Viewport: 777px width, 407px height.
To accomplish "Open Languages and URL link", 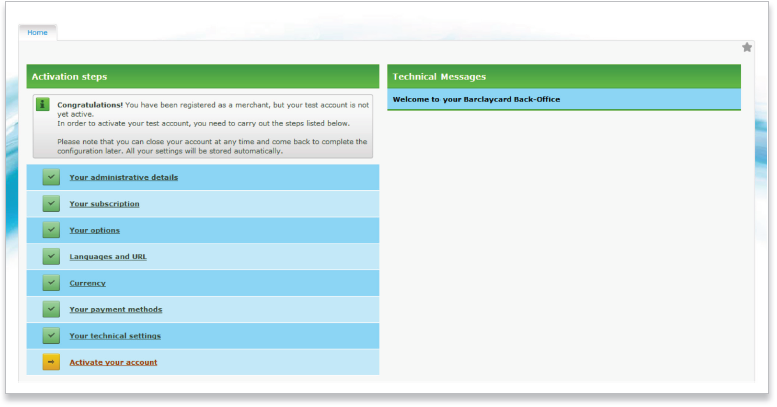I will [108, 256].
